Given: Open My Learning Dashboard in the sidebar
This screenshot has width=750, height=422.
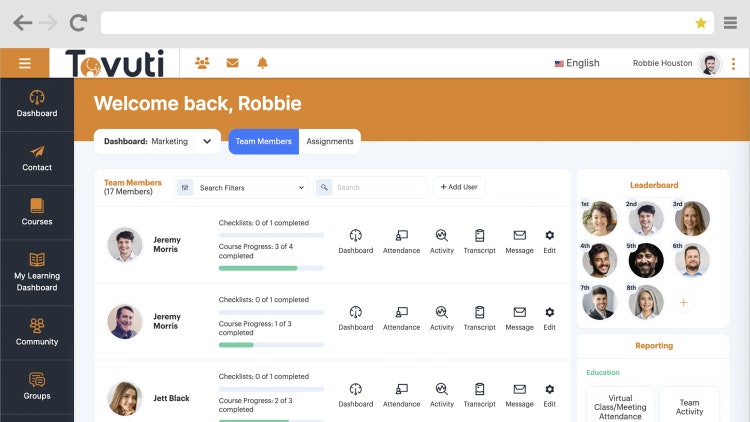Looking at the screenshot, I should click(x=37, y=273).
